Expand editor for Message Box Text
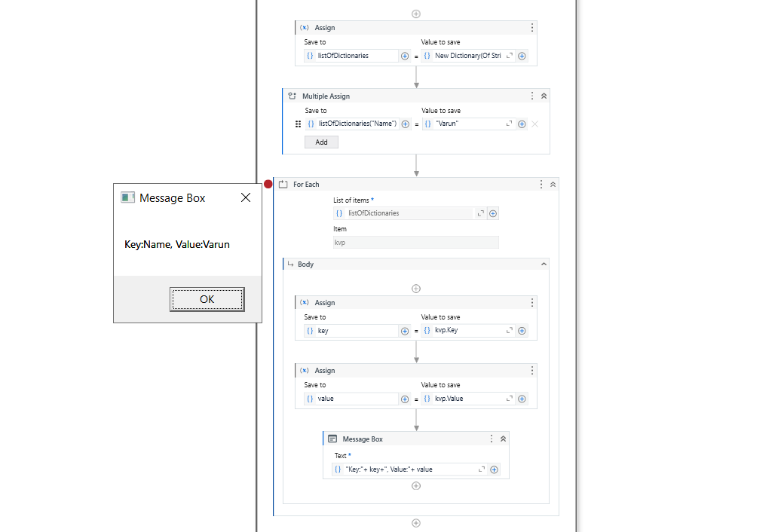This screenshot has height=532, width=781. pyautogui.click(x=482, y=469)
